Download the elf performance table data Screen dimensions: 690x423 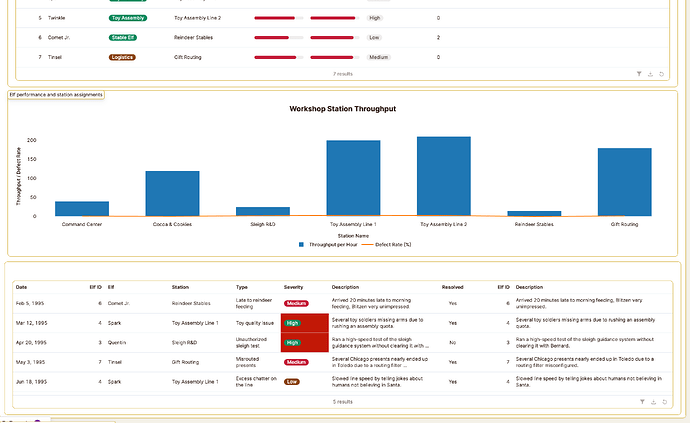[x=651, y=74]
